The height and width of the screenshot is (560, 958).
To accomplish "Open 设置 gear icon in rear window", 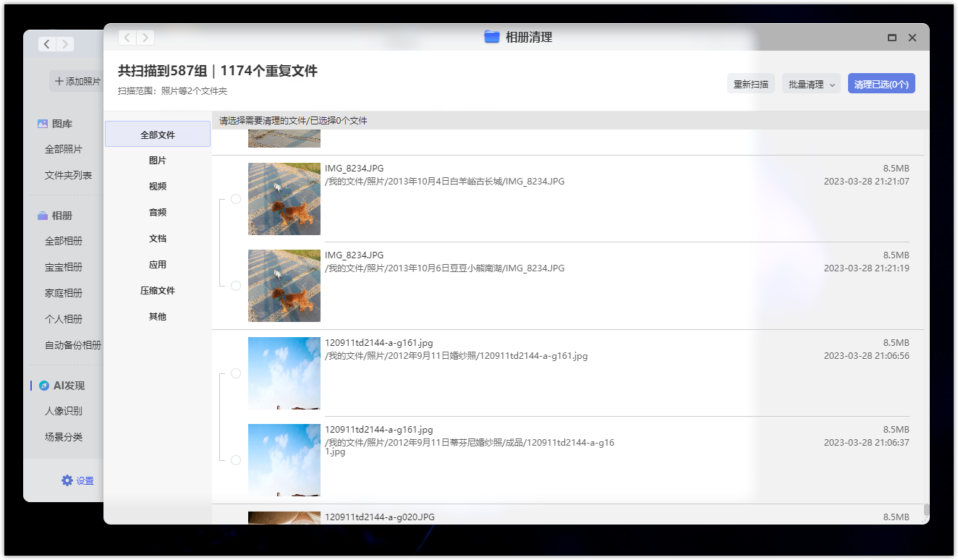I will [x=67, y=480].
